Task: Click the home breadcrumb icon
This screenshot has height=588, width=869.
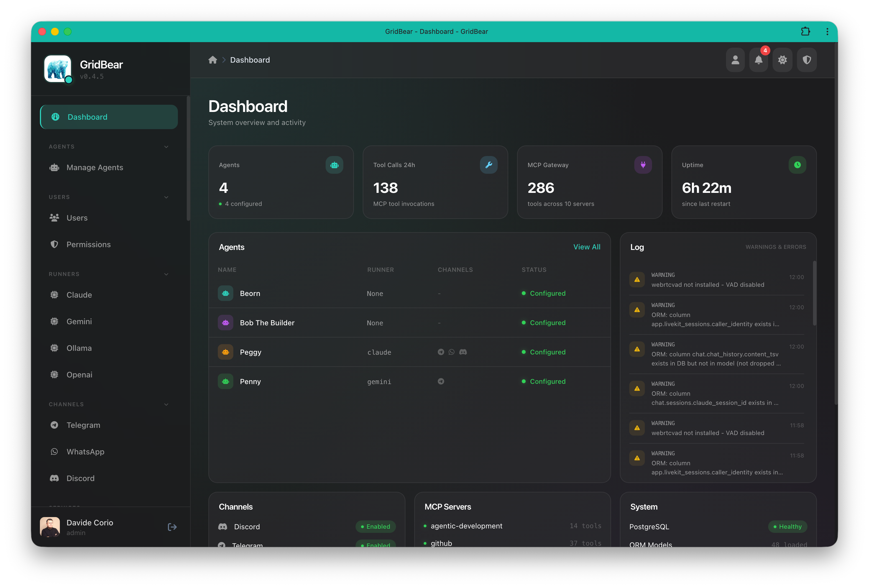Action: (212, 60)
